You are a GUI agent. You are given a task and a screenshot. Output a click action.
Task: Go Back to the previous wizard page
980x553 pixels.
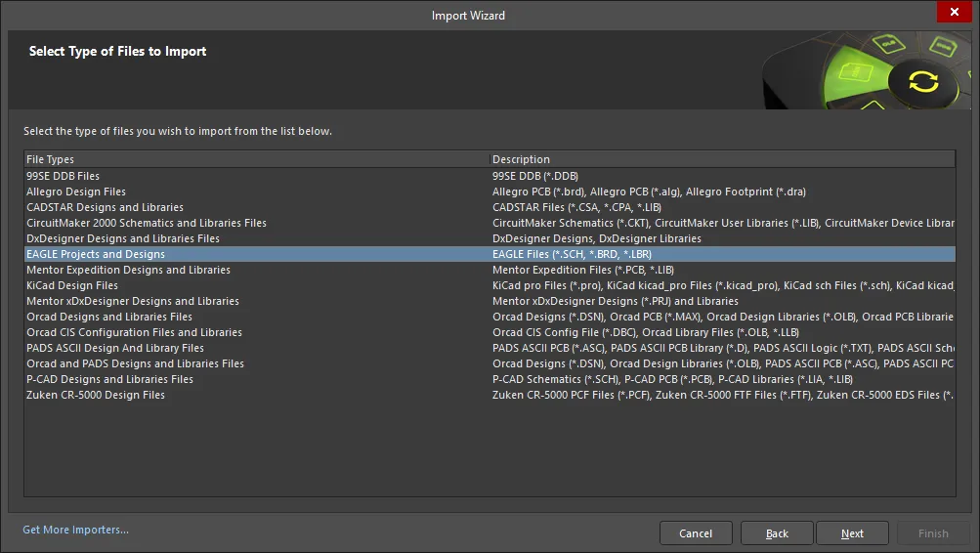pyautogui.click(x=777, y=533)
